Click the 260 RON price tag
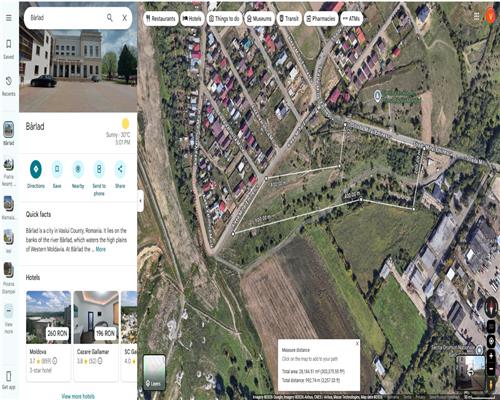500x400 pixels. point(57,333)
